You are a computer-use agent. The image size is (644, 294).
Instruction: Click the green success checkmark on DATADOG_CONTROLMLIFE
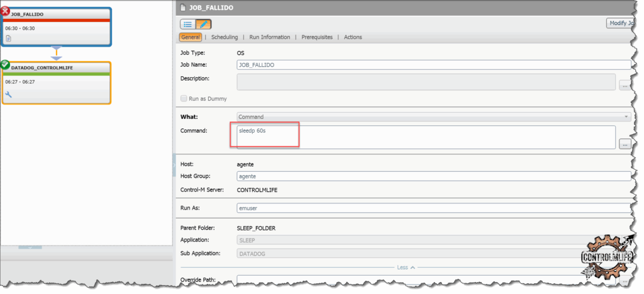[5, 65]
